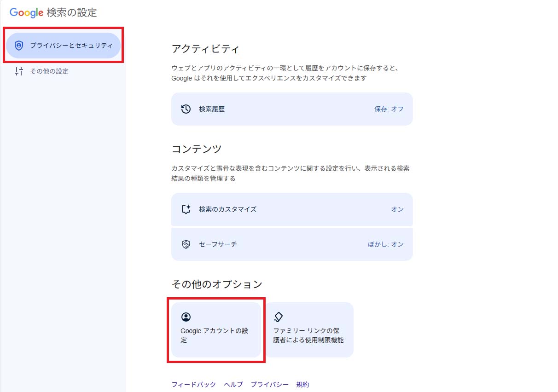This screenshot has width=558, height=392.
Task: Click the tag icon in the ファミリー リンク card
Action: pyautogui.click(x=278, y=317)
